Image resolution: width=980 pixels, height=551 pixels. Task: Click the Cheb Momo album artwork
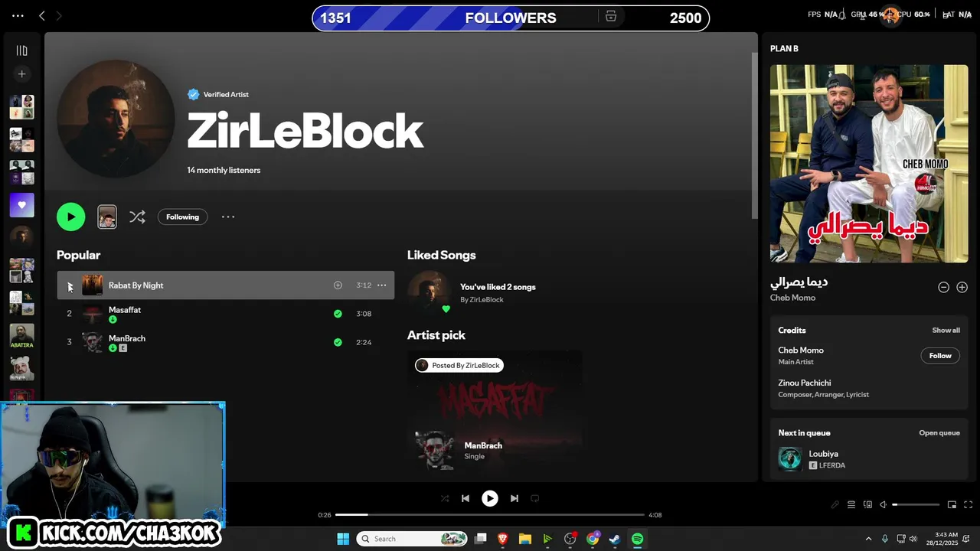(x=869, y=164)
